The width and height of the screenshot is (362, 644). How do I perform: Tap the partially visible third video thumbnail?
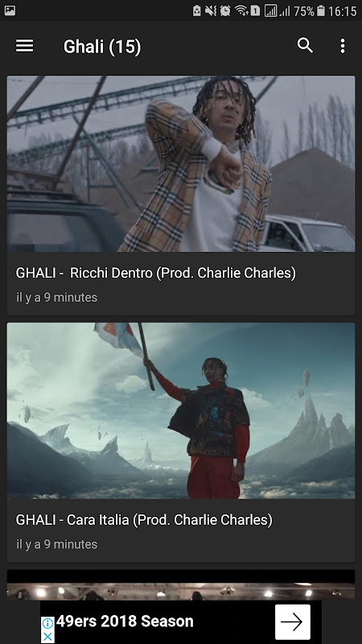181,585
